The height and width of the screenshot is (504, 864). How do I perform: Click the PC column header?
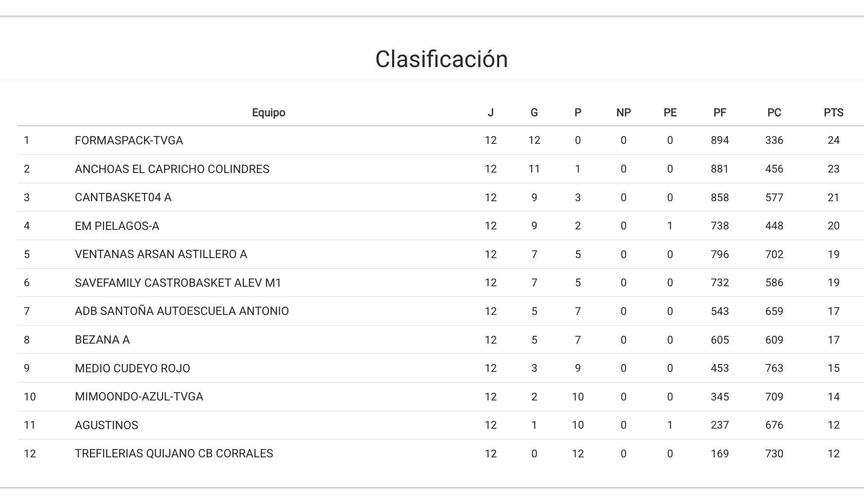[x=774, y=113]
